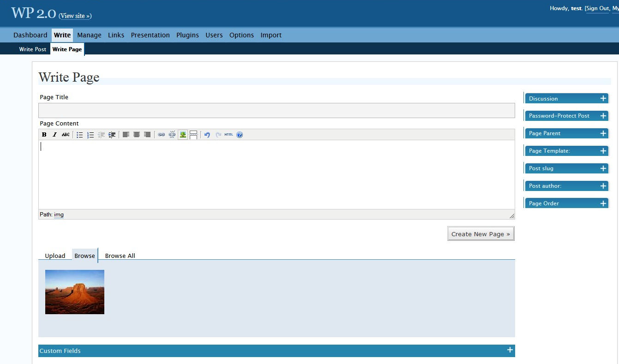Open the editor help dialog
This screenshot has height=364, width=619.
click(240, 134)
